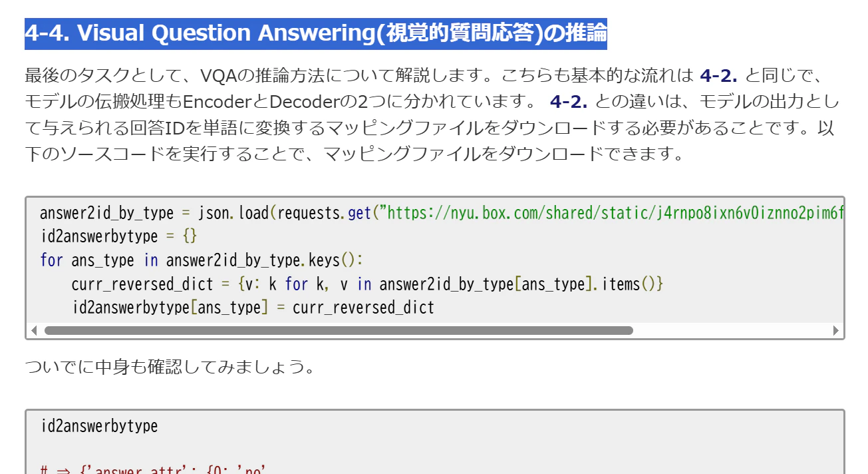Click "id2answerbytype" in the second code block
868x474 pixels.
coord(100,426)
